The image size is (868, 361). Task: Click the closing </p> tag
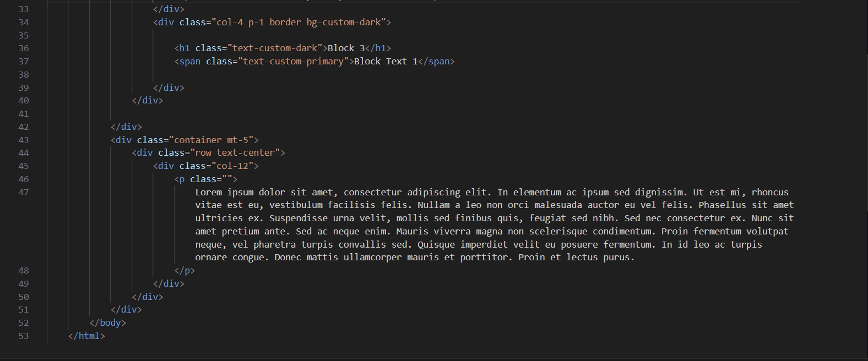(185, 271)
